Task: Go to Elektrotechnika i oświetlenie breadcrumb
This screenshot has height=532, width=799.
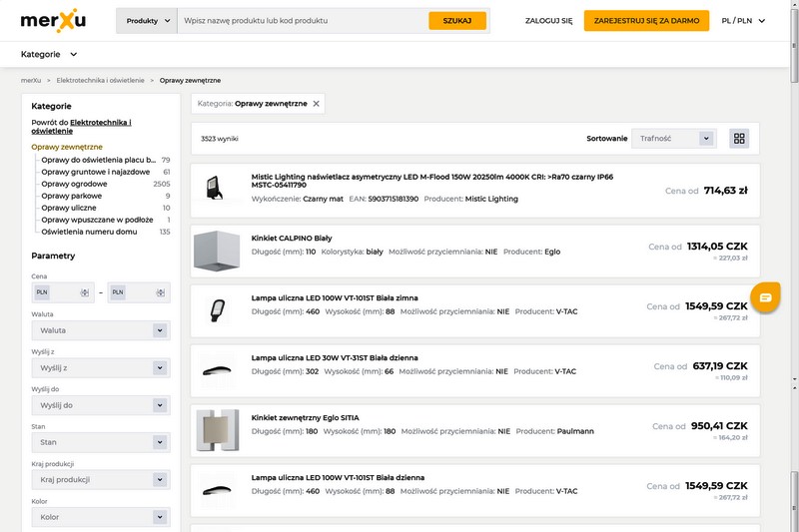Action: (101, 81)
